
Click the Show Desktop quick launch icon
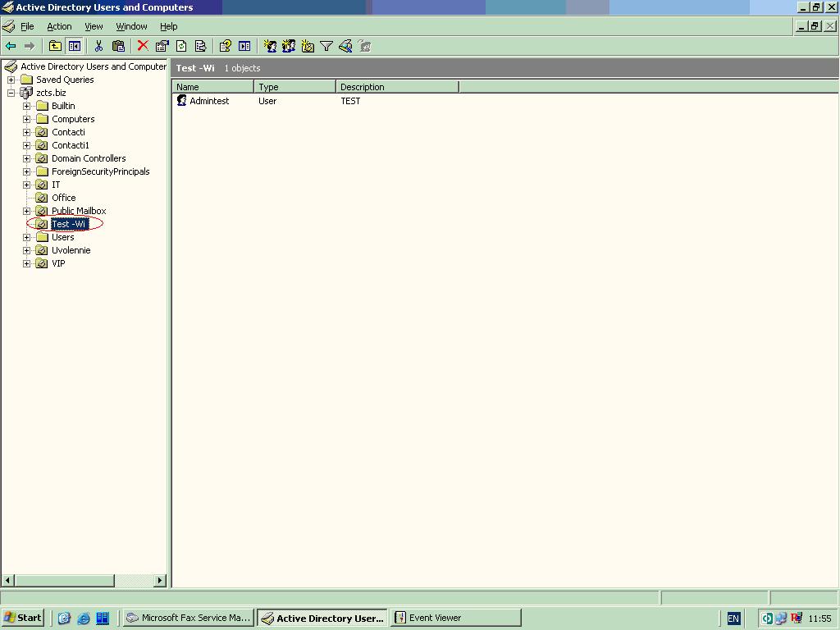64,619
